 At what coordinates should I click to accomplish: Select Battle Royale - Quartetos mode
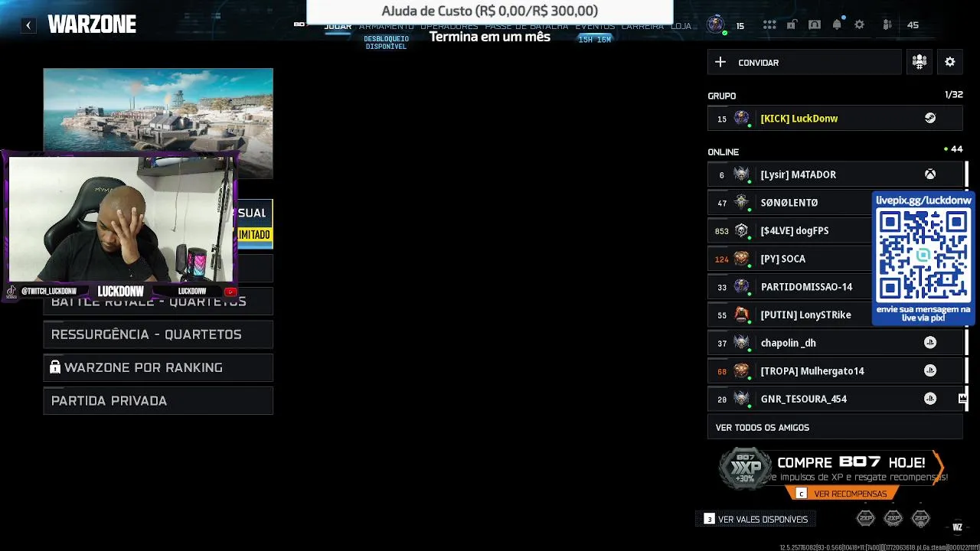click(158, 303)
